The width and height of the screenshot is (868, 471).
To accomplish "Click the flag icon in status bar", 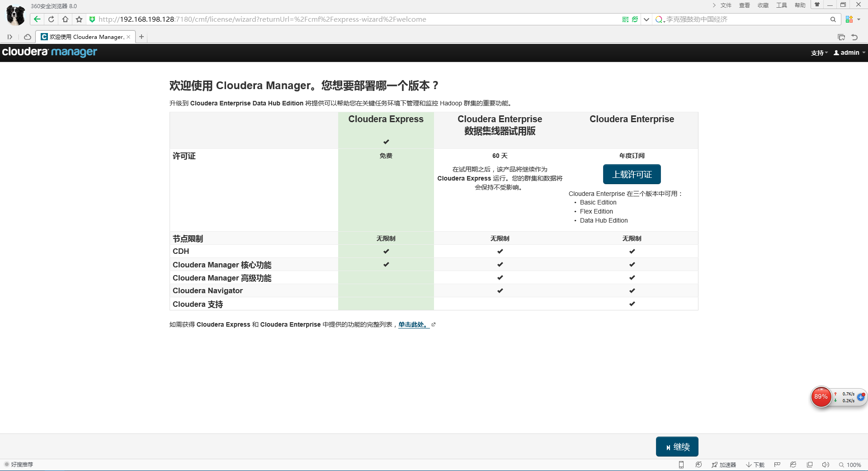I will [777, 465].
